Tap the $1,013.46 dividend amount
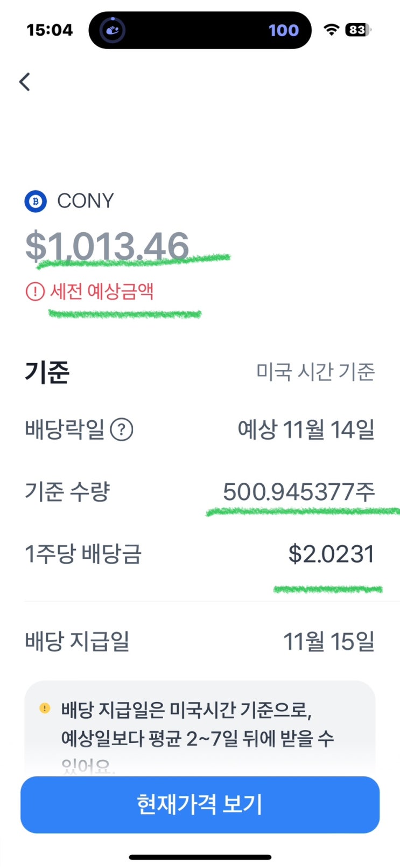Screen dimensions: 400x868 (x=107, y=246)
